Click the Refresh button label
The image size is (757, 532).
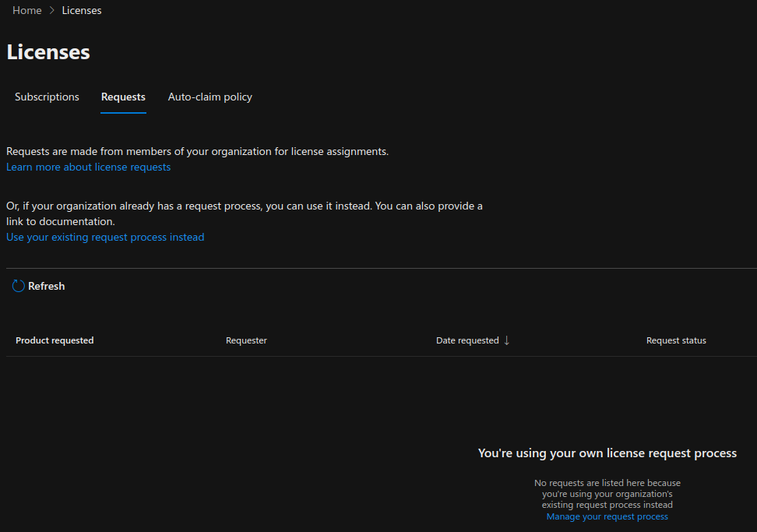click(x=47, y=286)
